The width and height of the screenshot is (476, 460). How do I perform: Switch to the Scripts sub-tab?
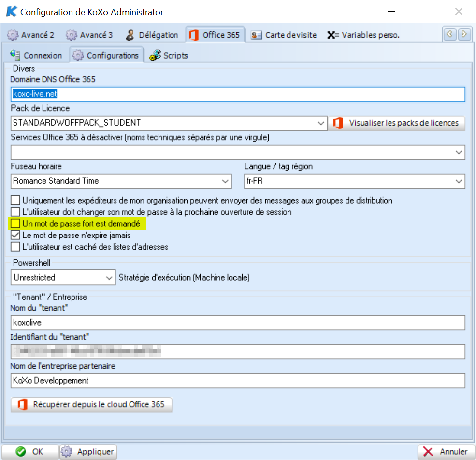[169, 55]
